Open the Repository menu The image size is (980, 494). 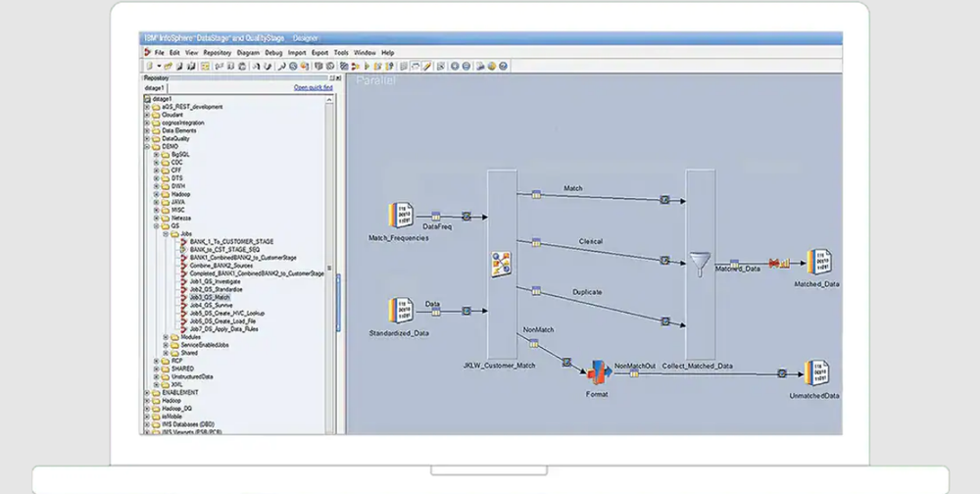coord(217,53)
